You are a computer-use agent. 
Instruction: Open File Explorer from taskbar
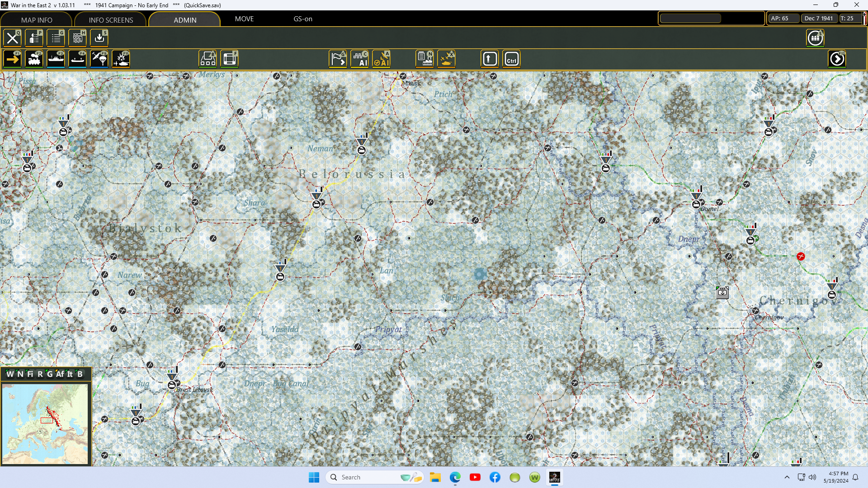(x=435, y=477)
